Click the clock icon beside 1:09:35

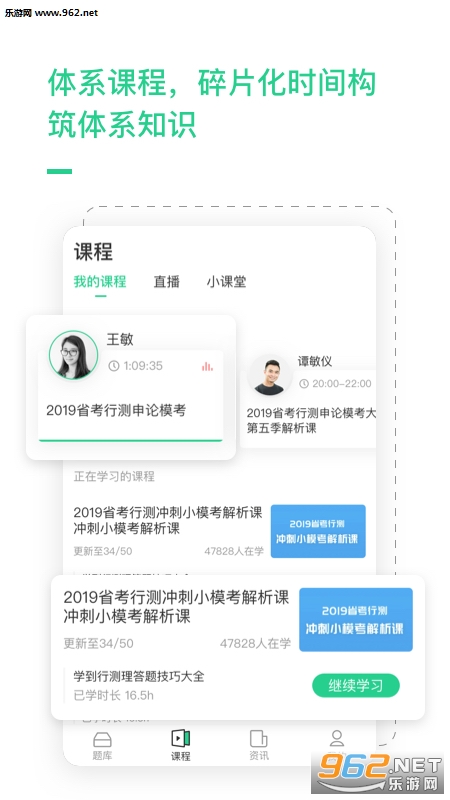(x=114, y=366)
